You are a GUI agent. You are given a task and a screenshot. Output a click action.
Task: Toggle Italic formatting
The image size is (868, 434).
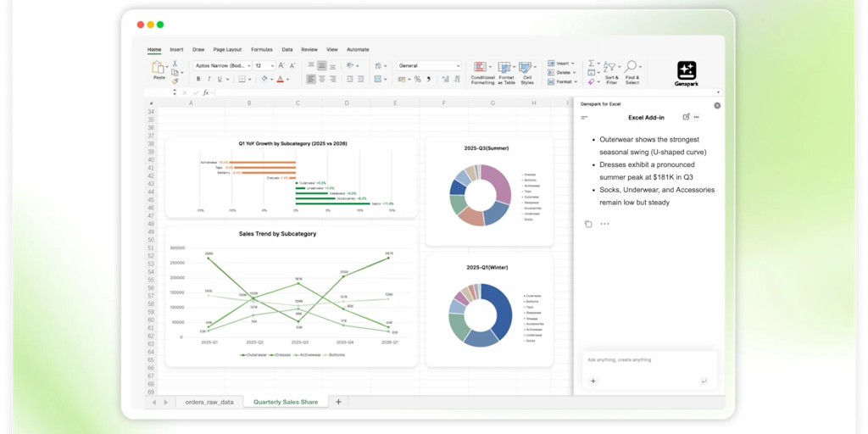pyautogui.click(x=209, y=79)
